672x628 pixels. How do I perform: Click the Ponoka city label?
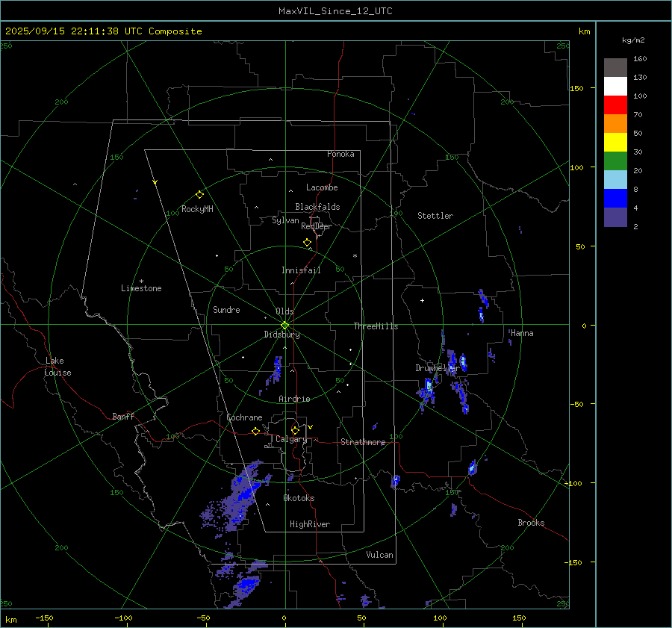tap(340, 154)
